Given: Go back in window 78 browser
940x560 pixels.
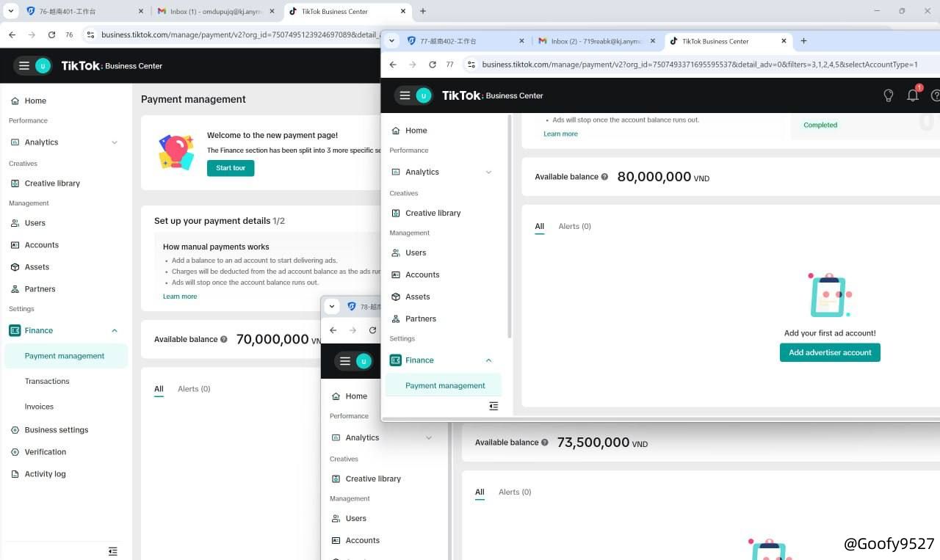Looking at the screenshot, I should click(x=333, y=330).
